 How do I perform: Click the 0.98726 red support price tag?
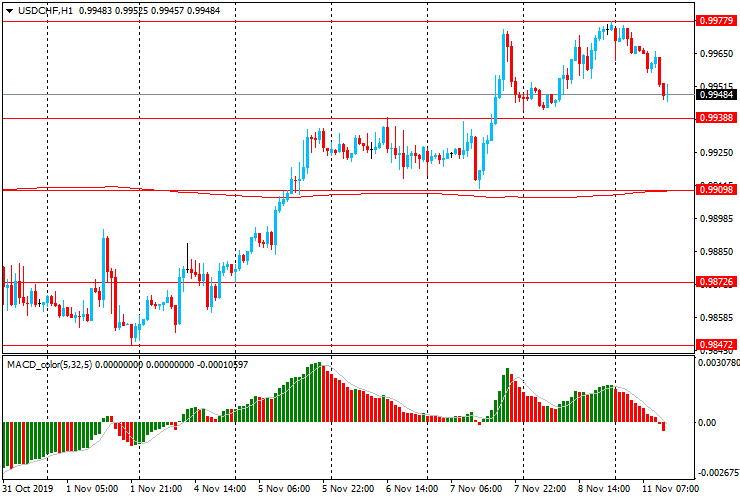coord(716,282)
